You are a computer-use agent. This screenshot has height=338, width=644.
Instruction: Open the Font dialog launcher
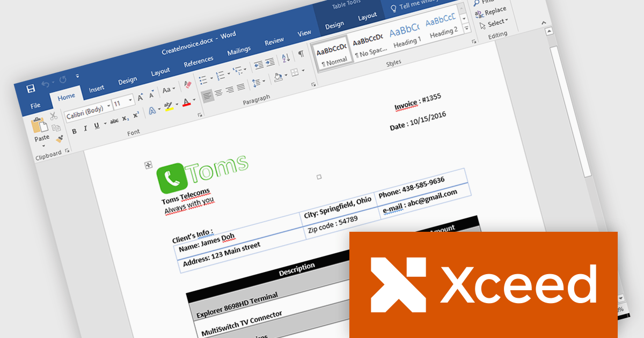pyautogui.click(x=200, y=115)
